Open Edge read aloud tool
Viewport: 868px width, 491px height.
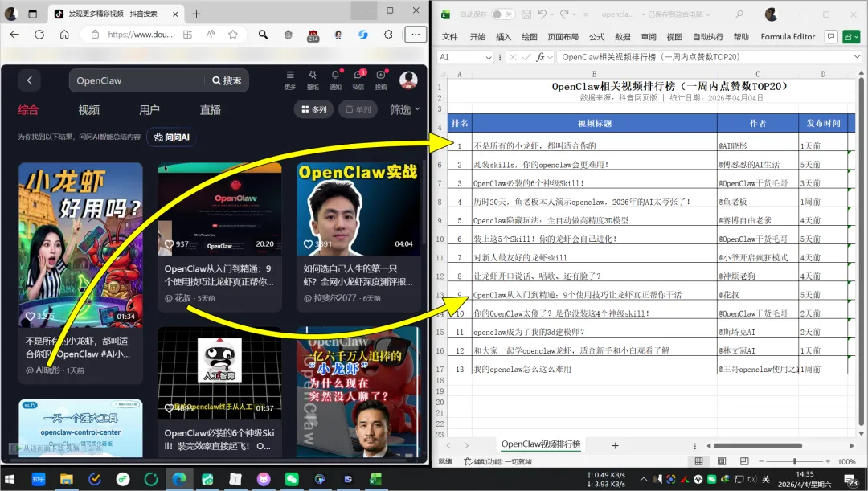(211, 35)
